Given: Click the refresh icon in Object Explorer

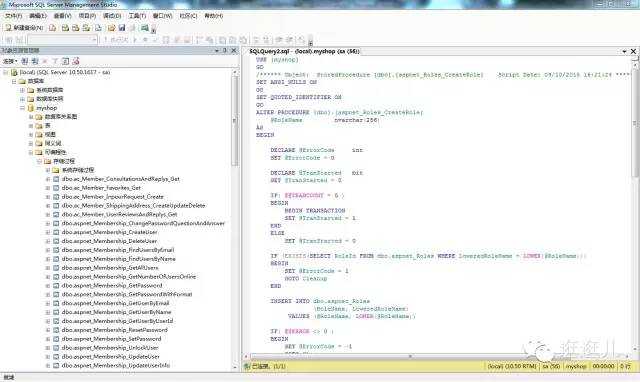Looking at the screenshot, I should (x=65, y=61).
